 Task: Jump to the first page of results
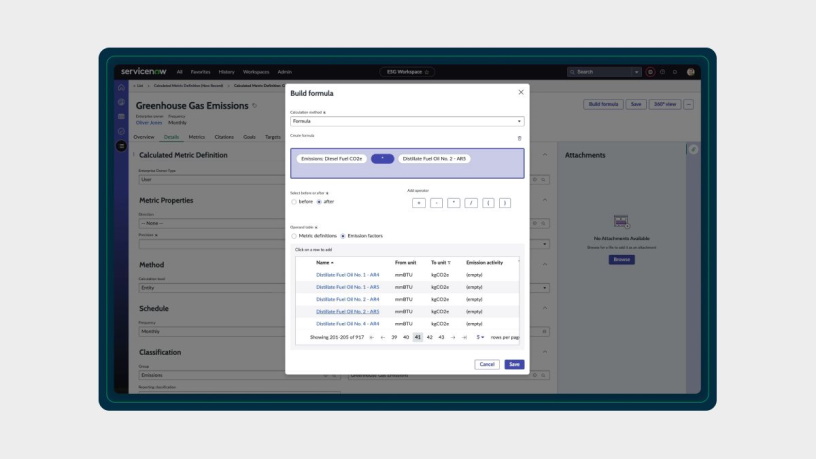[x=372, y=337]
